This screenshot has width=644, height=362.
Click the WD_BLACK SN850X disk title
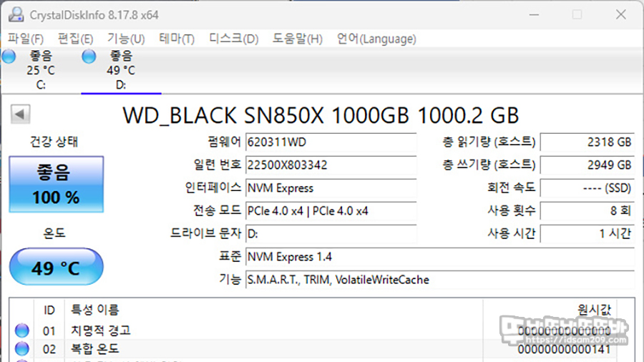click(x=321, y=115)
